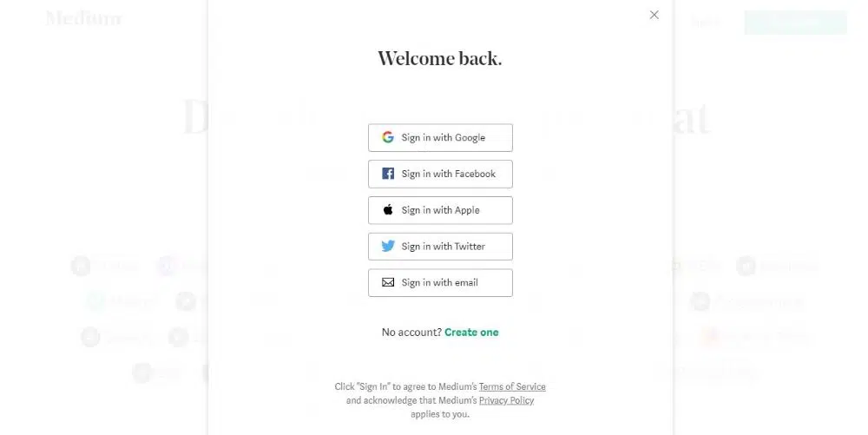The image size is (868, 435).
Task: Click the No account? text
Action: [x=411, y=332]
